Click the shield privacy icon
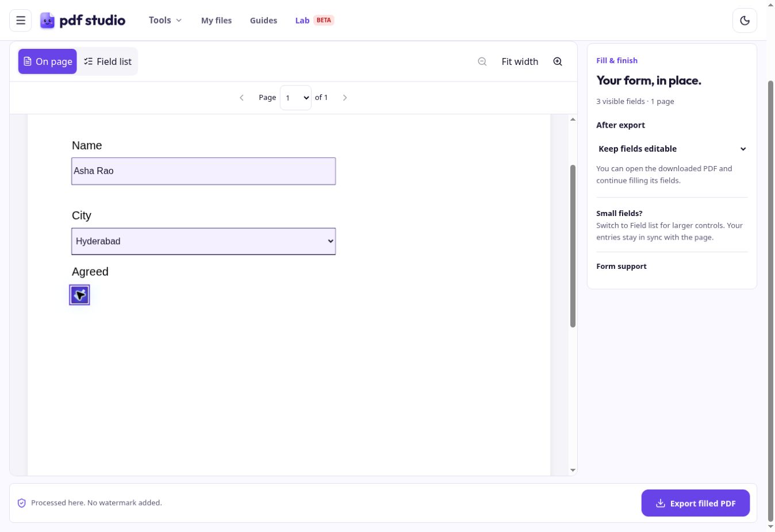Viewport: 775px width, 532px height. click(x=22, y=503)
